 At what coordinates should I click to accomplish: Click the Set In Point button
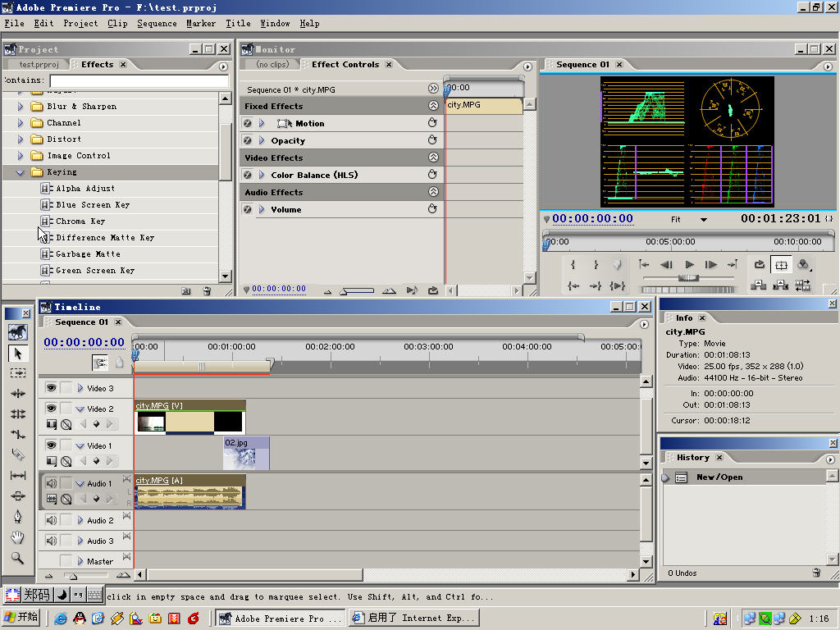(573, 264)
